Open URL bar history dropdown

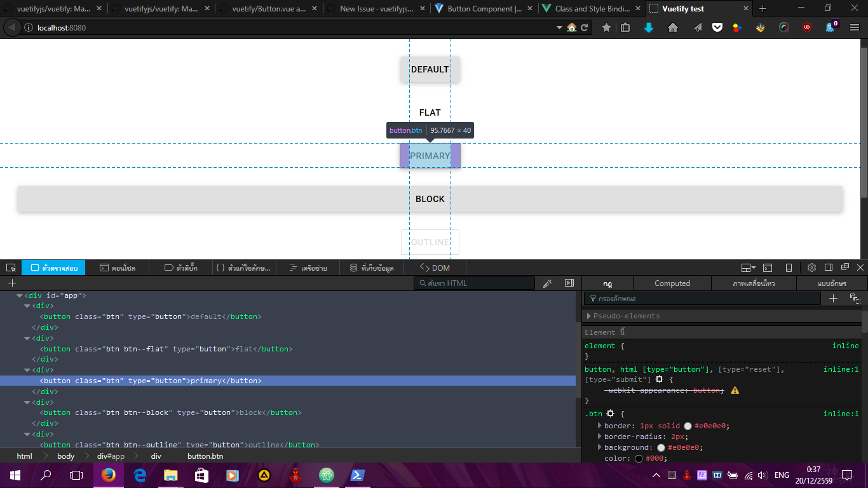point(559,27)
